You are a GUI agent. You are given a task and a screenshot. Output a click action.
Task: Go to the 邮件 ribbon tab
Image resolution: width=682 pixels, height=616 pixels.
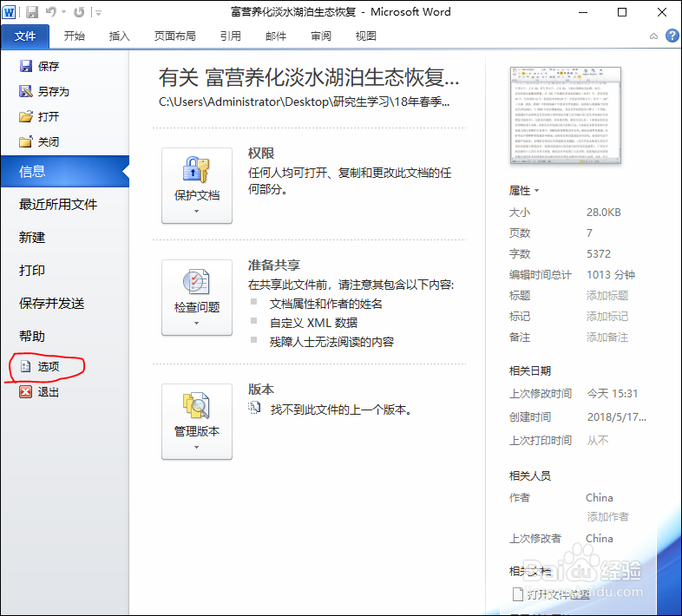coord(276,36)
